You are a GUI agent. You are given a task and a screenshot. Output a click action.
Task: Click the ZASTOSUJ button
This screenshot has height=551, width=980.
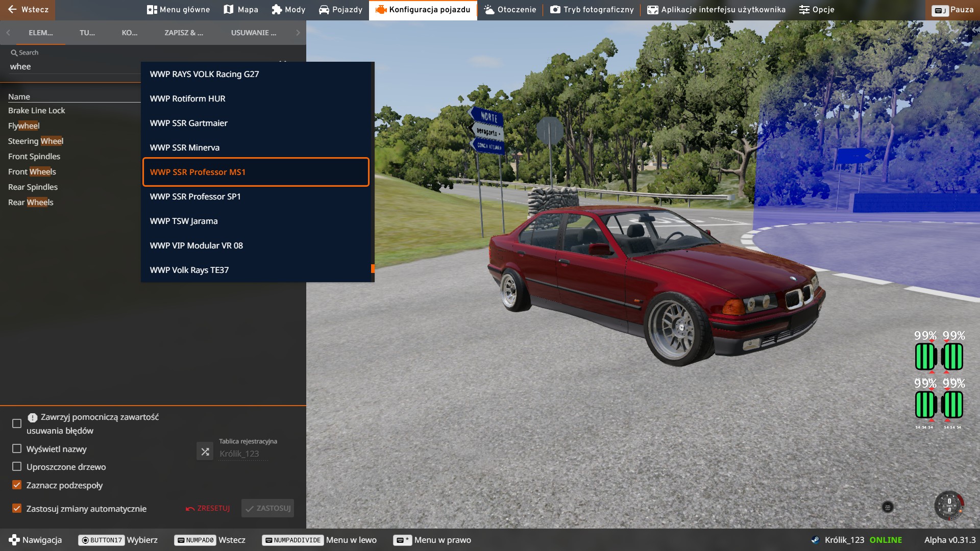[268, 508]
